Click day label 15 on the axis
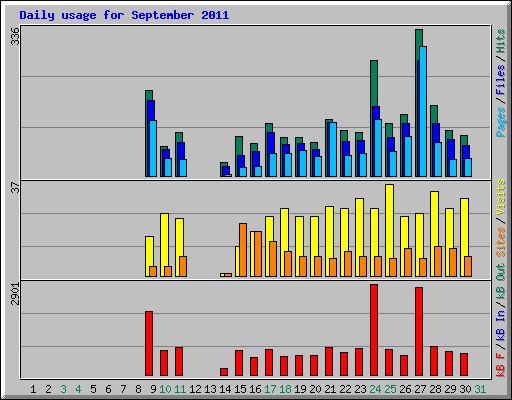This screenshot has height=400, width=512. (240, 389)
